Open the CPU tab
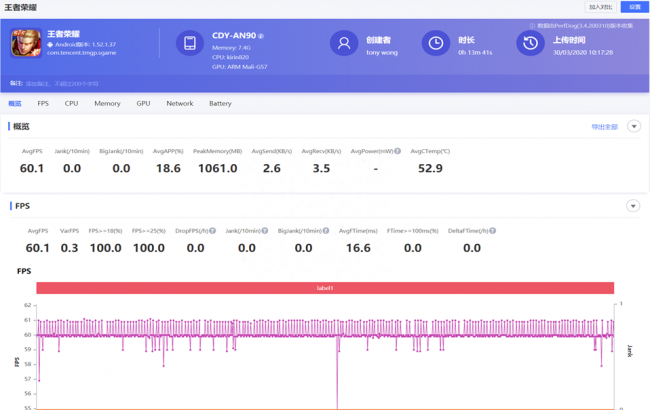The height and width of the screenshot is (410, 650). 71,104
